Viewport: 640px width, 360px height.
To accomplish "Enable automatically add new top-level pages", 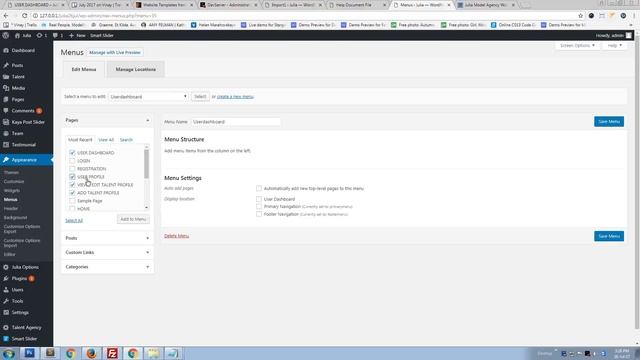I will [259, 189].
